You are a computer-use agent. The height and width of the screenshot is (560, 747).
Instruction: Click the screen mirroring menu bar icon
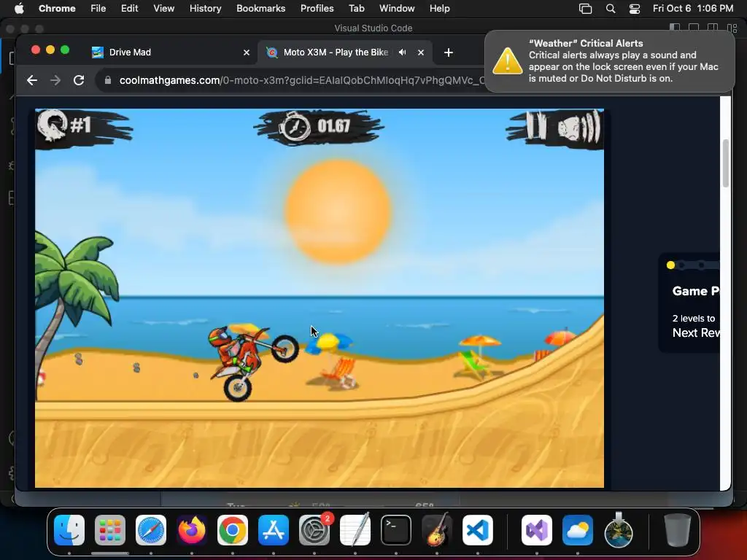coord(586,9)
